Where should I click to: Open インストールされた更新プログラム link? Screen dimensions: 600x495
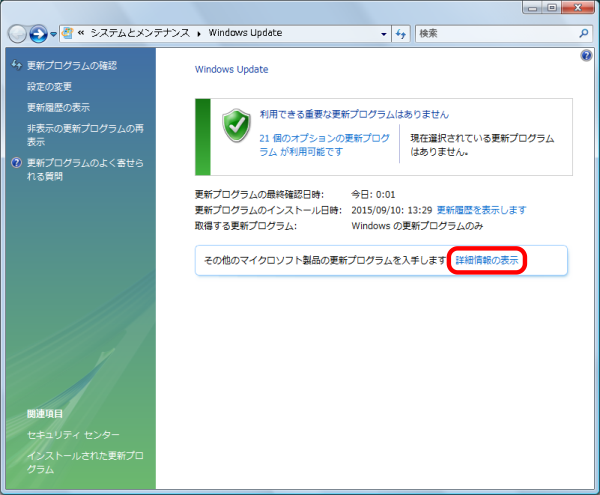[x=85, y=462]
